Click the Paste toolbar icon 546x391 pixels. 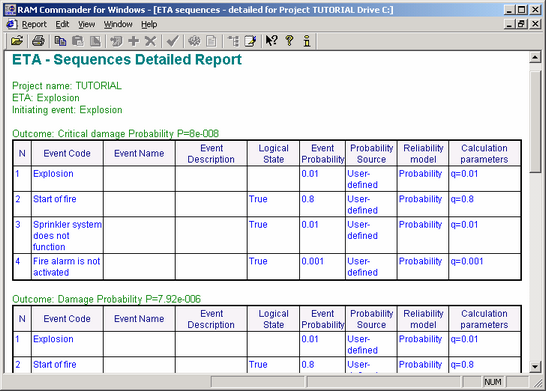pos(78,41)
